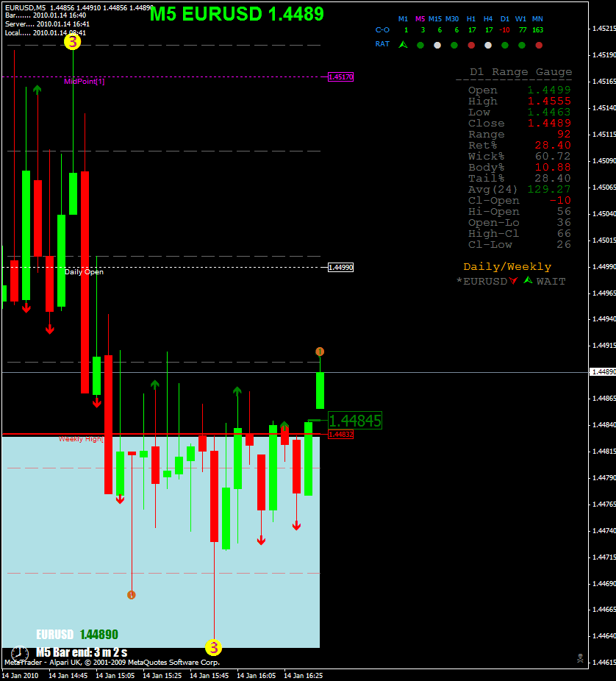Click the green 1.44845 price box

(355, 421)
